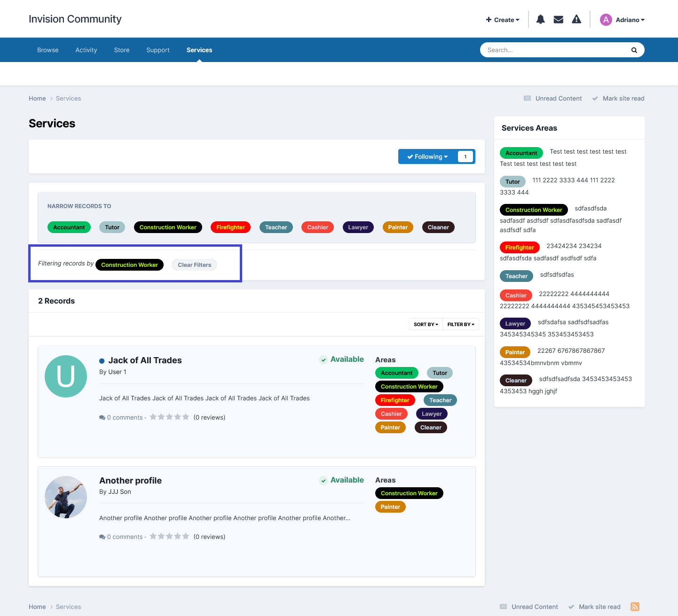Switch to the Activity tab
678x616 pixels.
tap(86, 50)
